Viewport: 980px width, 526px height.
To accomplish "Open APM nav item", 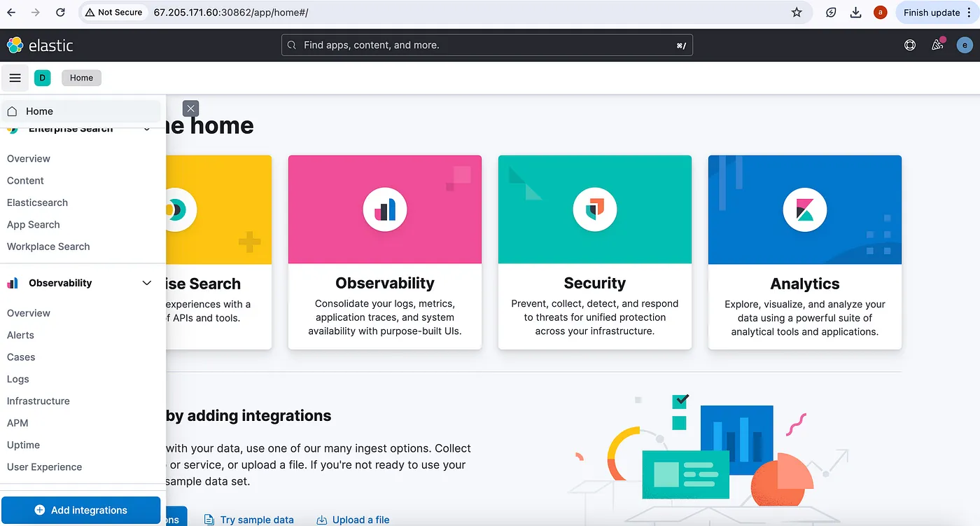I will tap(17, 423).
